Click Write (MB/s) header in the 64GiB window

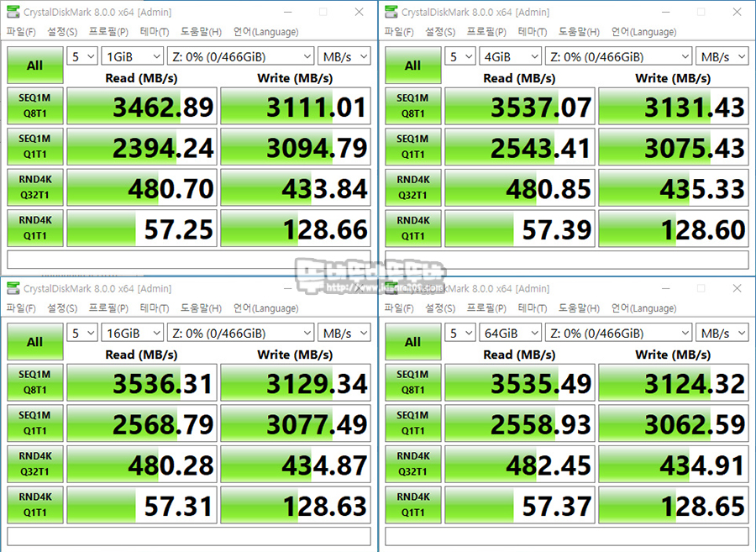pos(673,355)
